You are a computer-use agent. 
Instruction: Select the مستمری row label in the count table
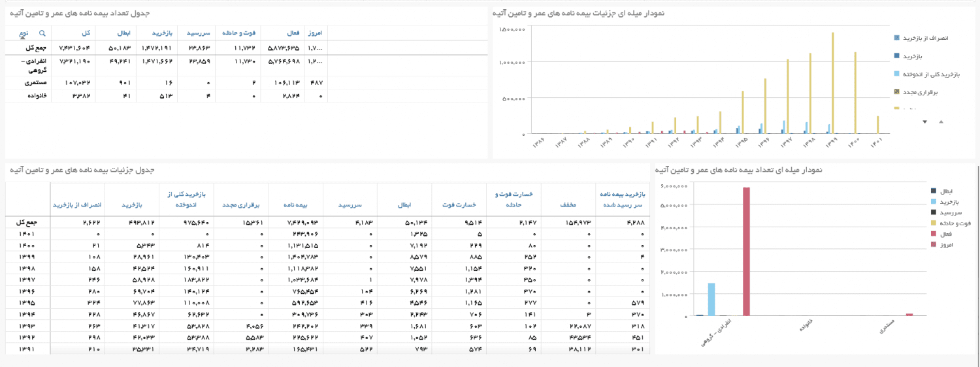tap(34, 83)
